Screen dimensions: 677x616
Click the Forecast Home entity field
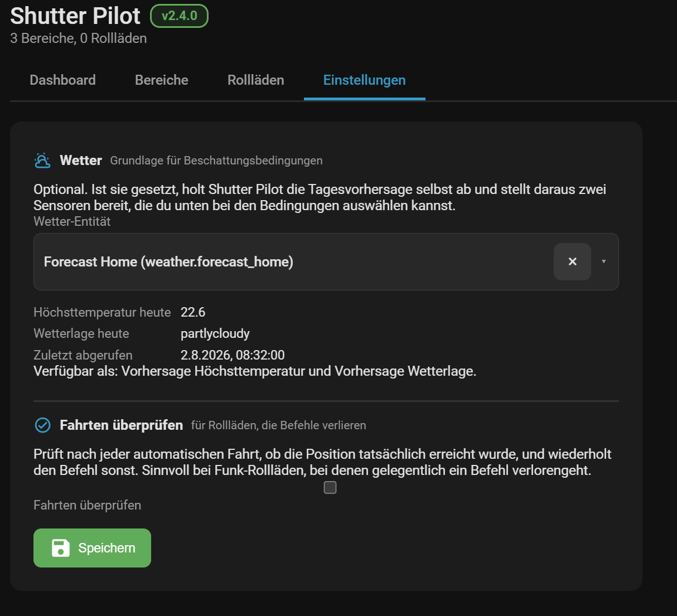pyautogui.click(x=326, y=261)
